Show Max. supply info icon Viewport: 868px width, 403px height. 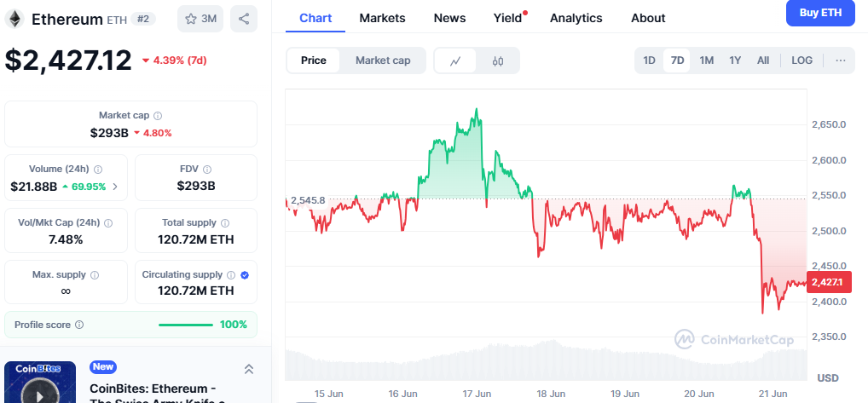point(95,274)
